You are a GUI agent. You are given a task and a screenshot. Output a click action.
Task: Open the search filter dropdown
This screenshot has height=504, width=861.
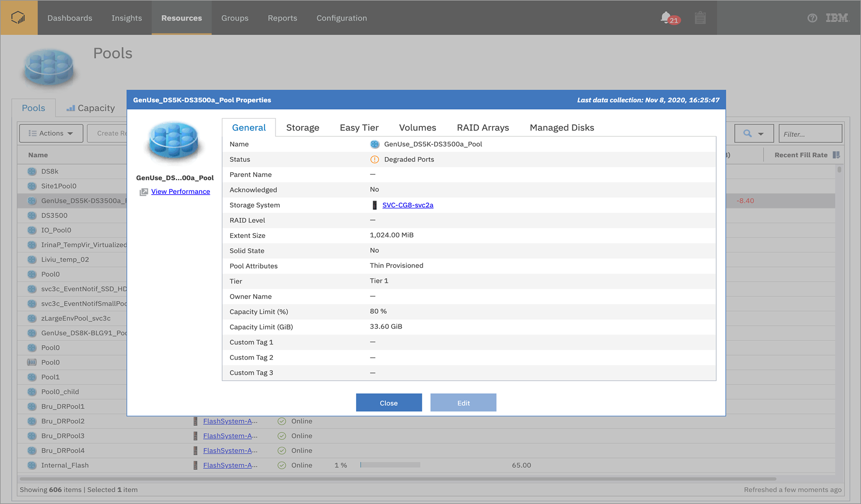tap(754, 134)
